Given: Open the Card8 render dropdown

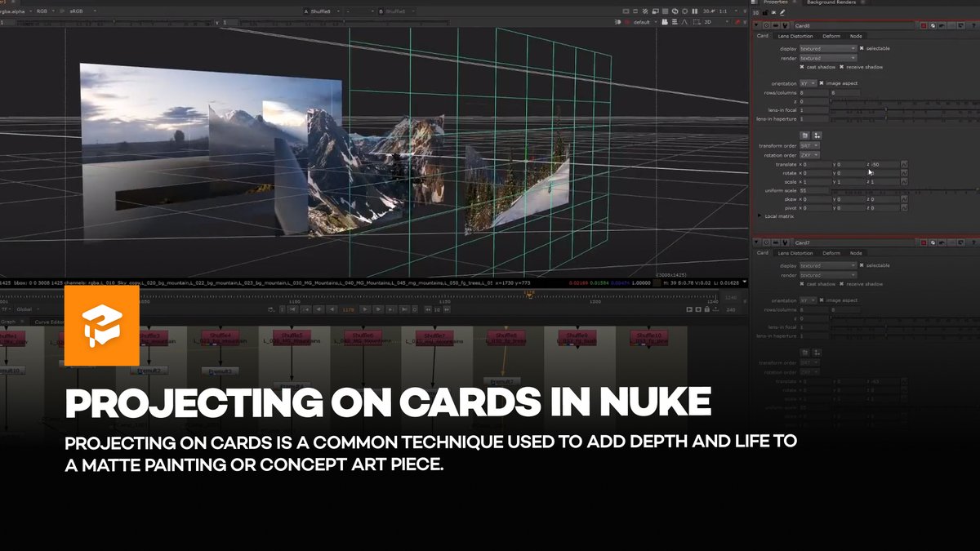Looking at the screenshot, I should 828,58.
